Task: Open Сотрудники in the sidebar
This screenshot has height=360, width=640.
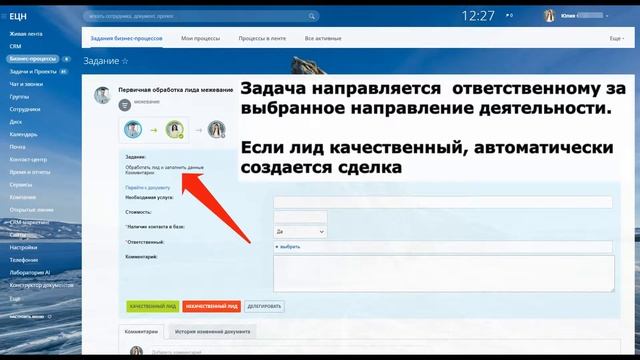Action: (x=25, y=110)
